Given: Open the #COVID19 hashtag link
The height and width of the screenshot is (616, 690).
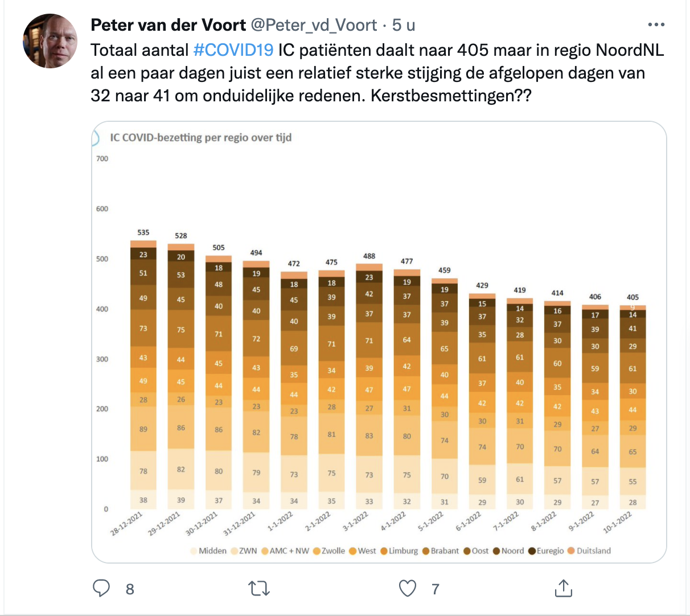Looking at the screenshot, I should (x=233, y=50).
